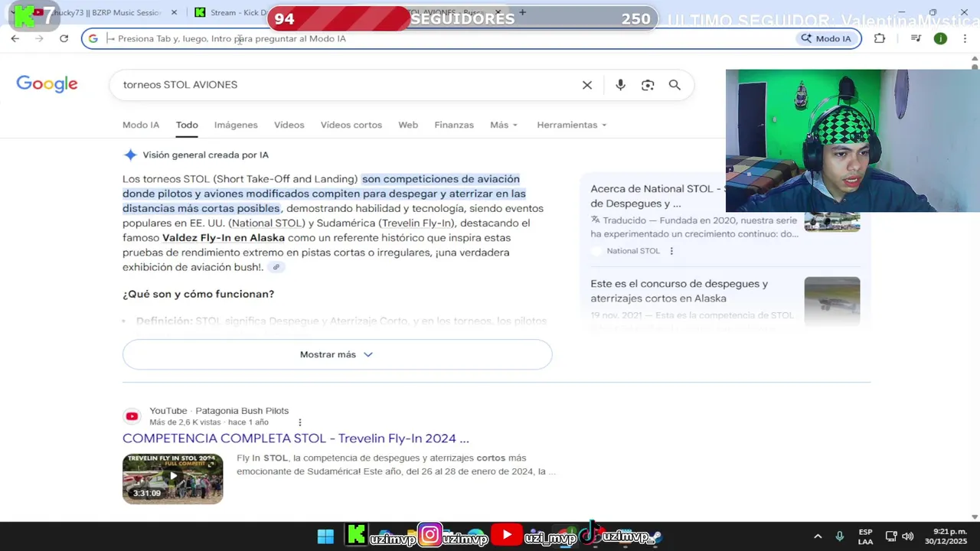Select the Todo results tab
The width and height of the screenshot is (980, 551).
pyautogui.click(x=187, y=125)
